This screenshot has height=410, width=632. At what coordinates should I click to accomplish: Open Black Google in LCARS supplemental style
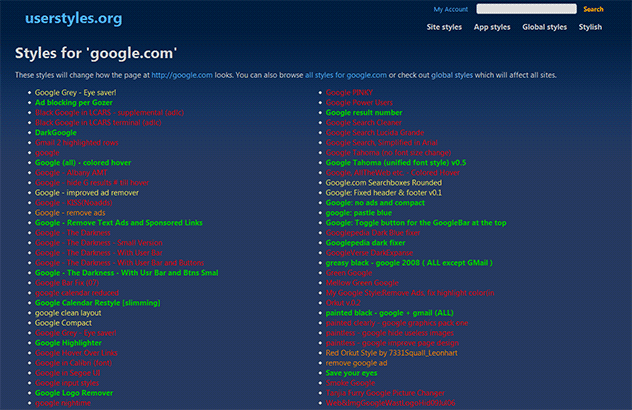(x=109, y=112)
